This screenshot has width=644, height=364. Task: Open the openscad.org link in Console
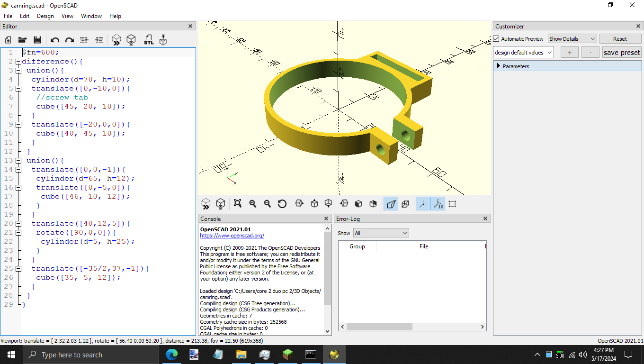click(x=232, y=236)
